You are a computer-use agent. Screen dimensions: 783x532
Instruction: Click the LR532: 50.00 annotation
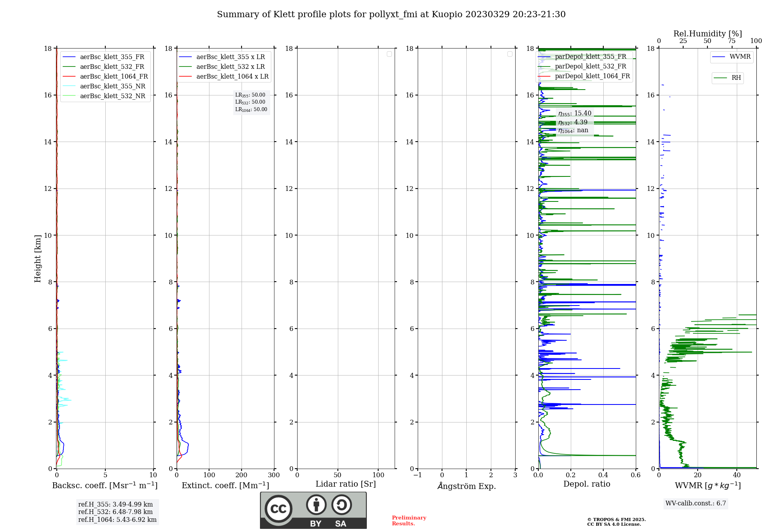pyautogui.click(x=250, y=102)
